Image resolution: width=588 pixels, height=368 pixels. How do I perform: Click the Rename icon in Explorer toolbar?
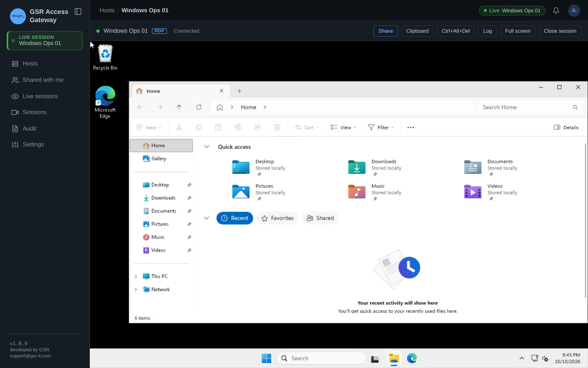click(x=238, y=127)
